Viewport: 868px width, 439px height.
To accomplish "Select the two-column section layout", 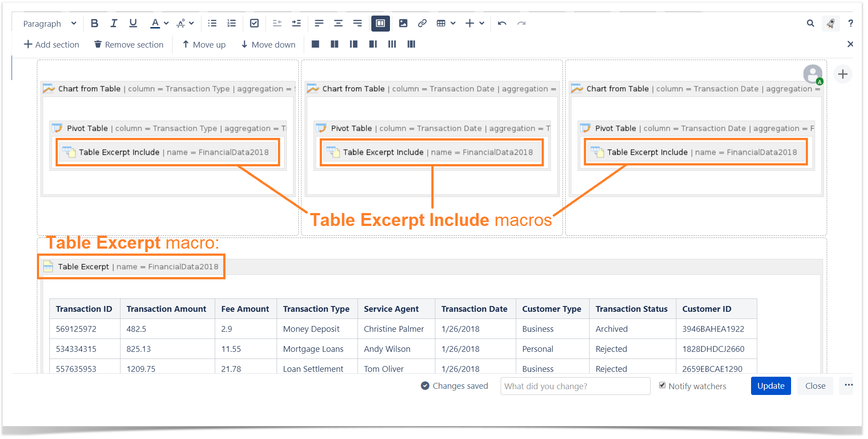I will [334, 44].
